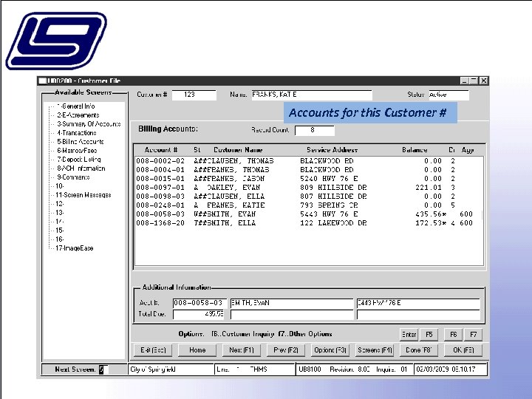Click the Enter button
Screen dimensions: 532x399
409,335
